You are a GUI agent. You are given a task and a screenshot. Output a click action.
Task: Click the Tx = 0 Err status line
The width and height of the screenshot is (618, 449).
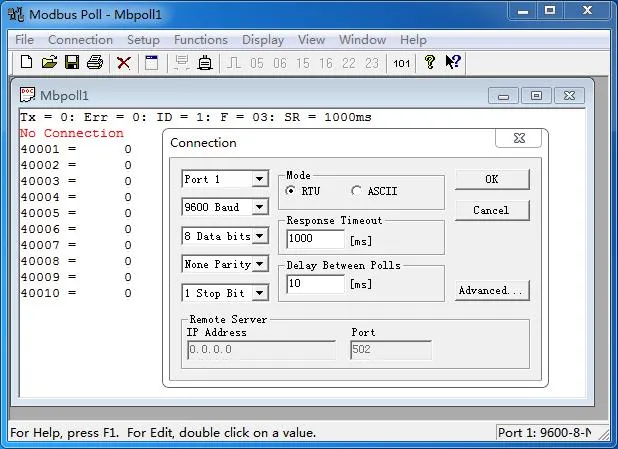point(196,117)
